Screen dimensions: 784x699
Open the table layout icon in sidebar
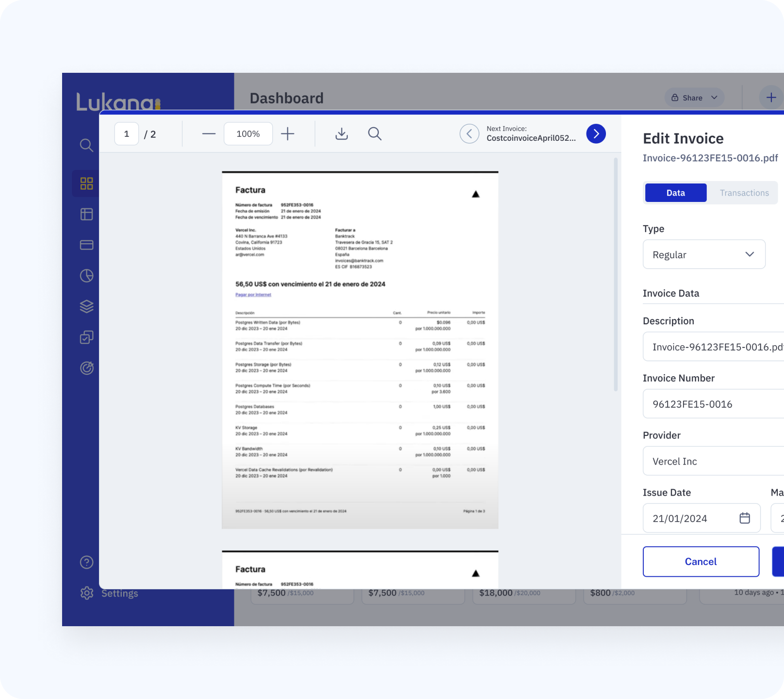click(86, 214)
